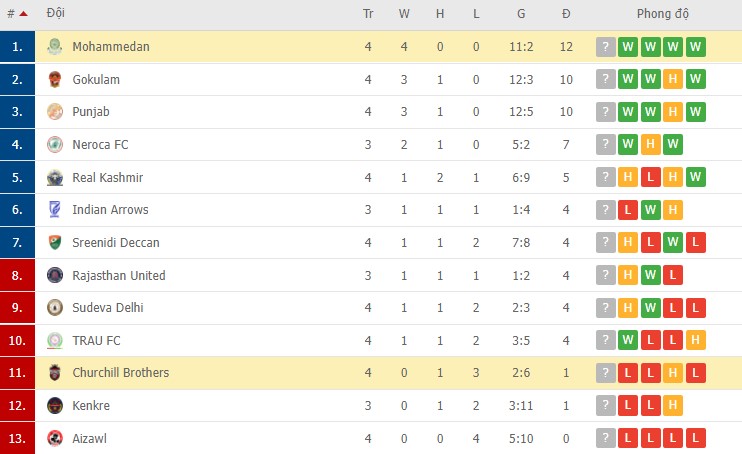Click TRAU FC's green W form badge
The height and width of the screenshot is (454, 742).
(628, 340)
